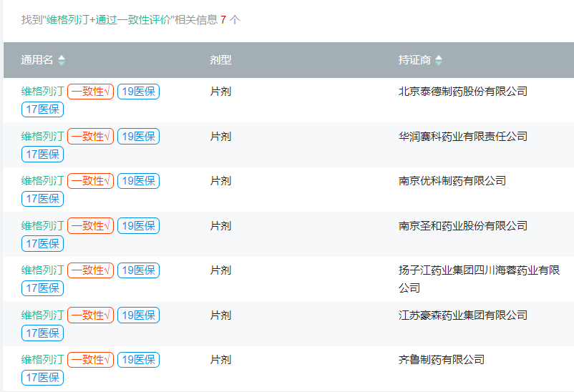
Task: Open 维格列汀 link for 华润赛科药业
Action: coord(42,137)
